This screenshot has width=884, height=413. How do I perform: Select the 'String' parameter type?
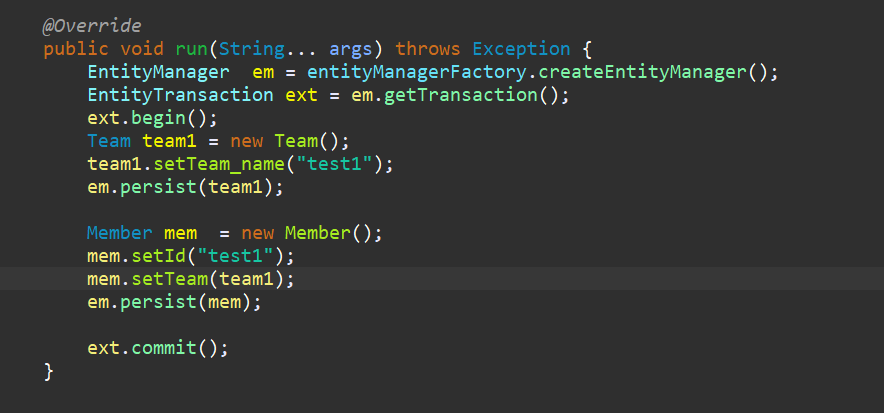tap(252, 49)
